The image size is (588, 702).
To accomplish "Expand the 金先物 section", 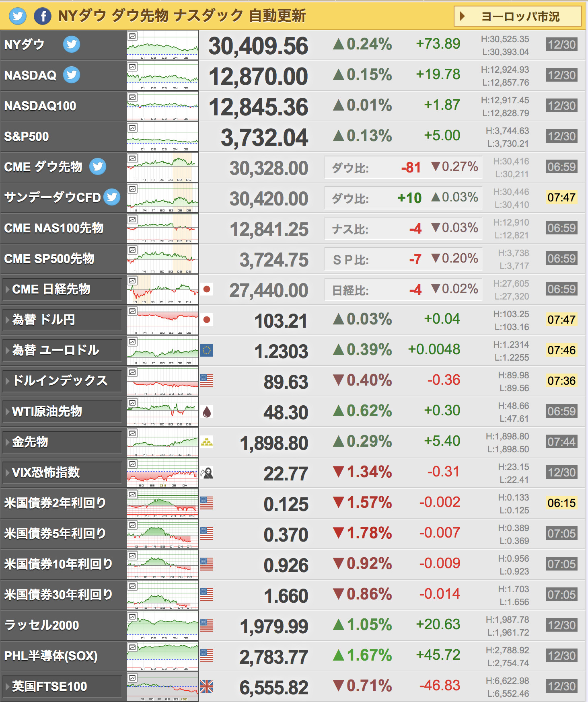I will (x=62, y=442).
